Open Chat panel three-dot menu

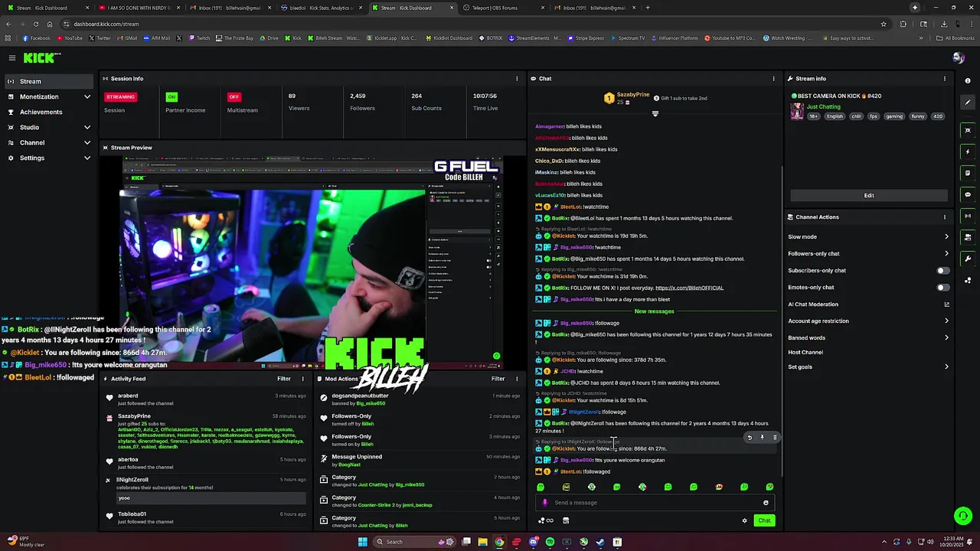(773, 78)
